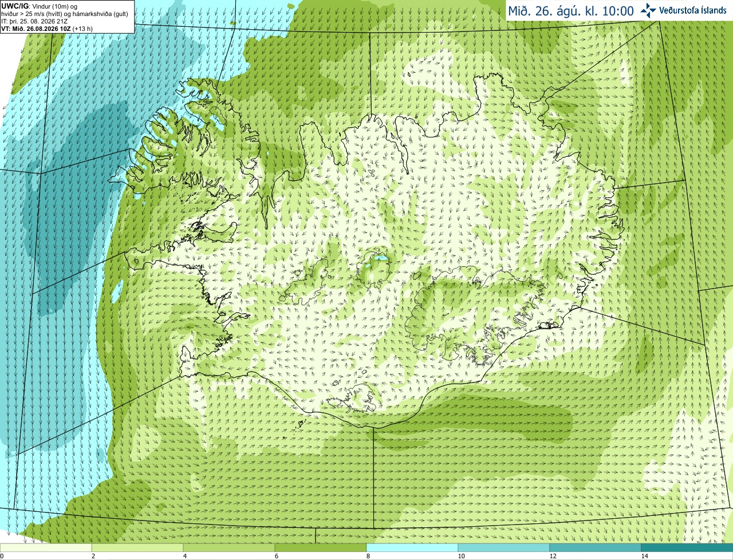Viewport: 733px width, 560px height.
Task: Pick the light green 2–4 legend swatch
Action: coord(137,547)
